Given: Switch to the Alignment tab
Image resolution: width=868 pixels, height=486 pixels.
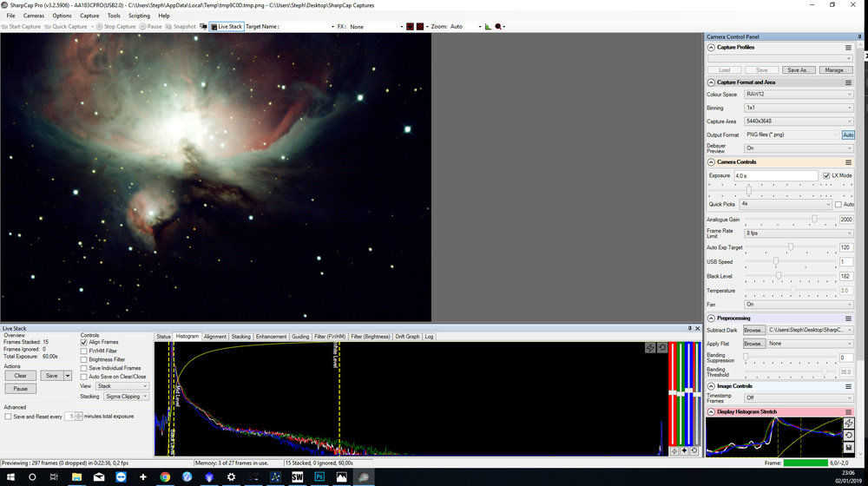Looking at the screenshot, I should click(x=214, y=337).
